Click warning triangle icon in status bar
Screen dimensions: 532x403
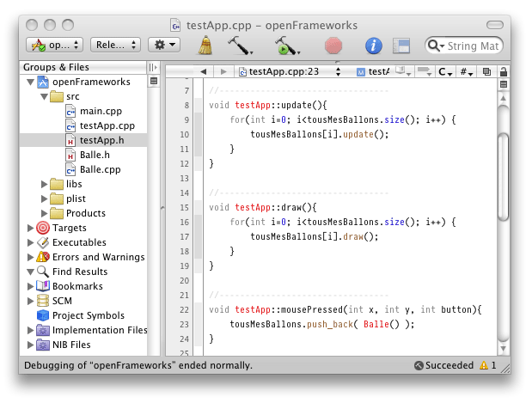[x=483, y=366]
